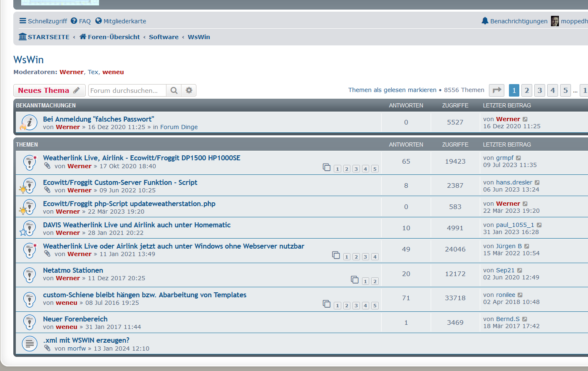Click the go-to-last-post icon beside Bernd.S
The width and height of the screenshot is (588, 371).
coord(525,319)
